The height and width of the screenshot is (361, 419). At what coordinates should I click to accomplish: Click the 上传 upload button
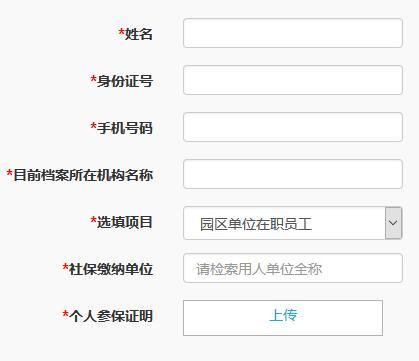(283, 318)
